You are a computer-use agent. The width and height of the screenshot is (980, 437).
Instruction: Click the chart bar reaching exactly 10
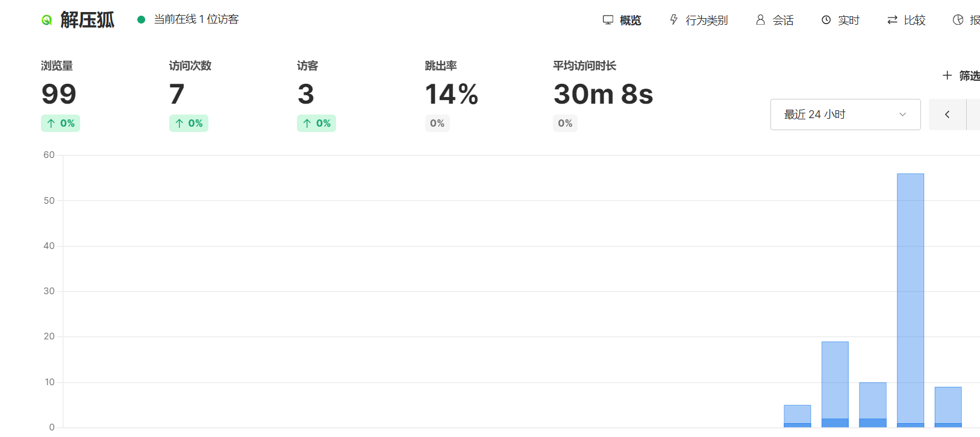pos(873,404)
